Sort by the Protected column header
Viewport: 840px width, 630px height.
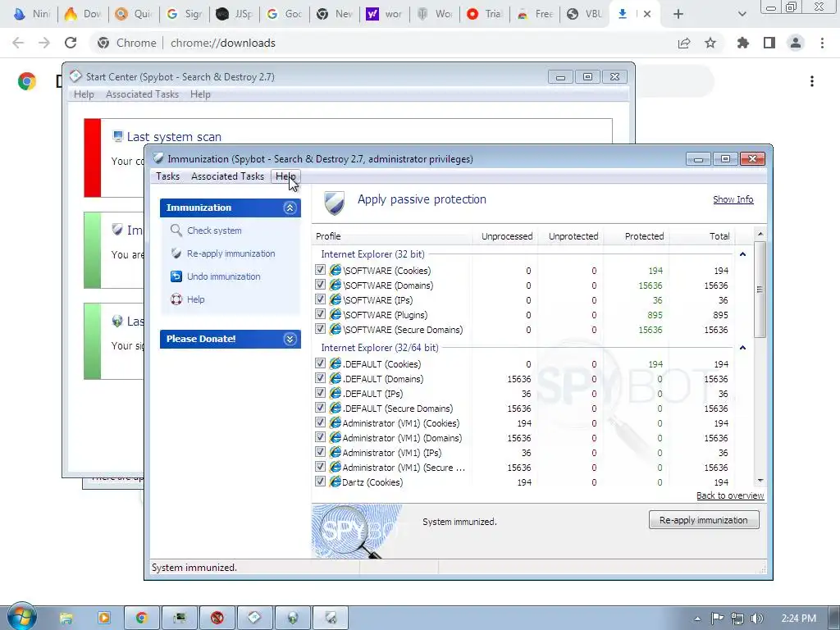click(x=644, y=236)
